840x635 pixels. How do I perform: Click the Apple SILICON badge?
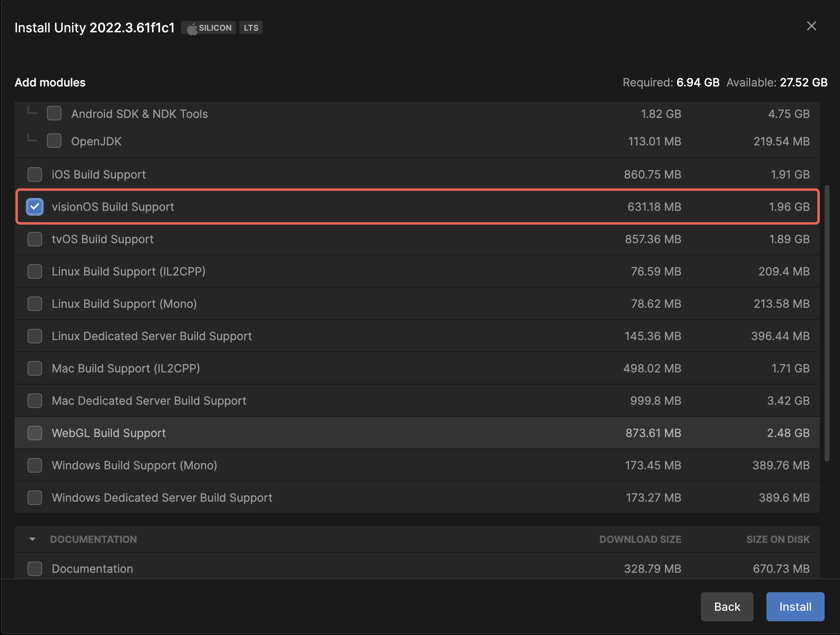[209, 28]
